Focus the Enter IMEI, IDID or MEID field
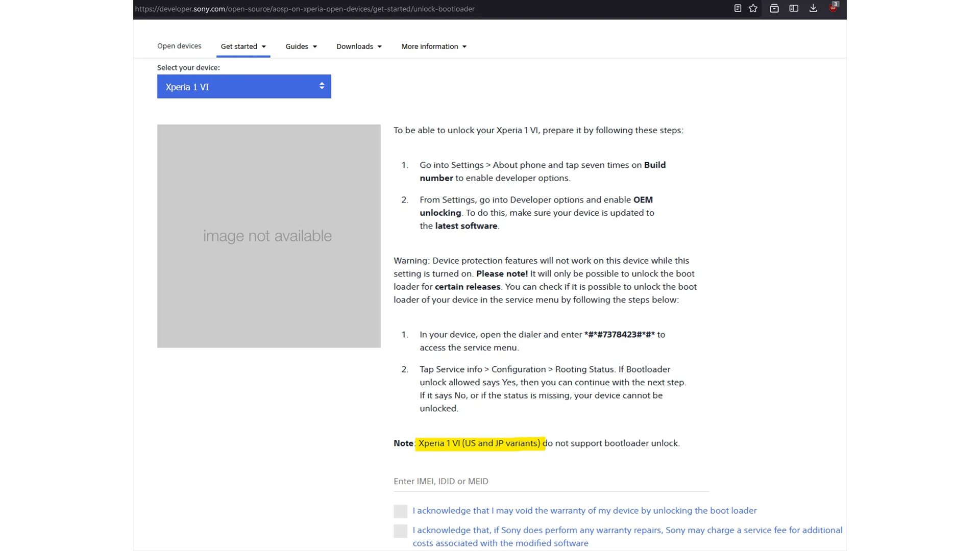 [551, 482]
